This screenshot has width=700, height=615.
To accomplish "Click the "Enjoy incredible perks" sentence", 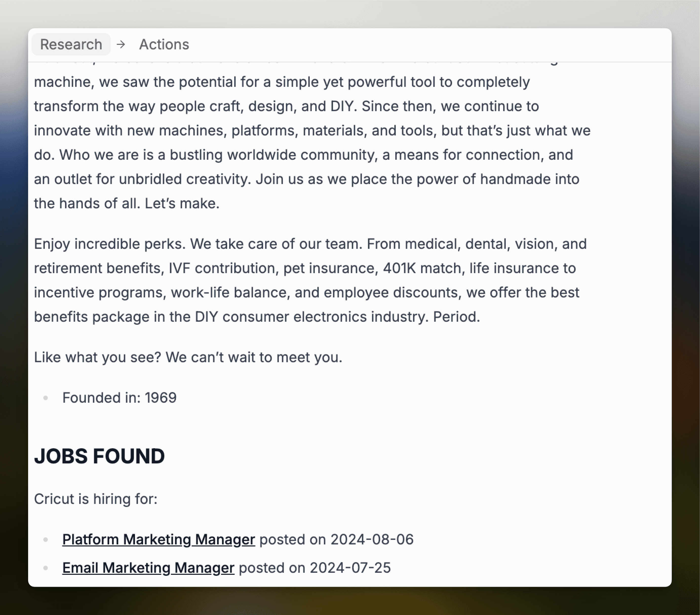I will click(110, 244).
